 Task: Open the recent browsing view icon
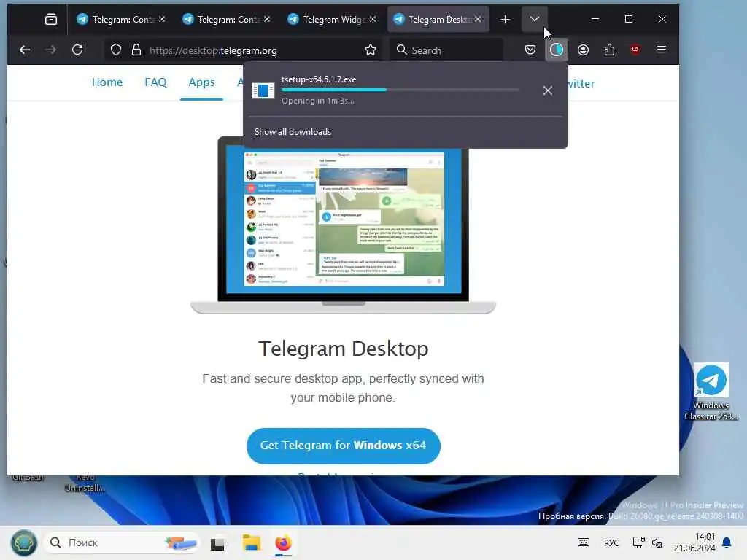point(50,19)
